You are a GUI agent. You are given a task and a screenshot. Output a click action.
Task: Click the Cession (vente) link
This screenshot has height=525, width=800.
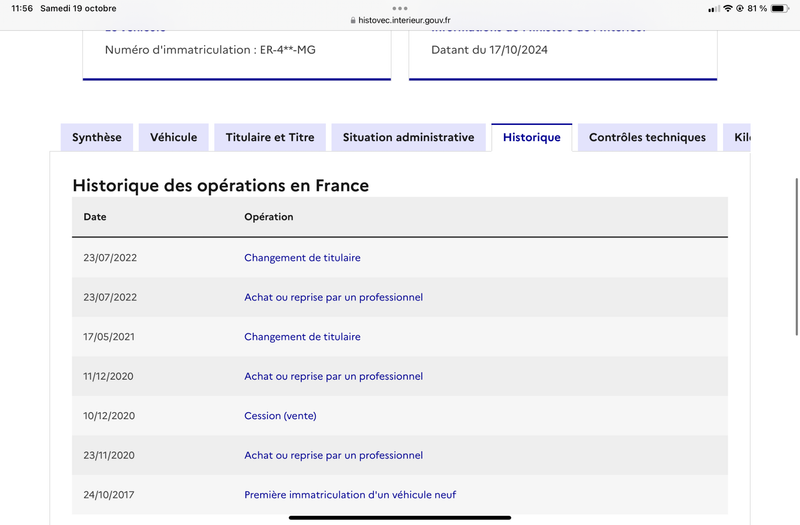pos(280,416)
